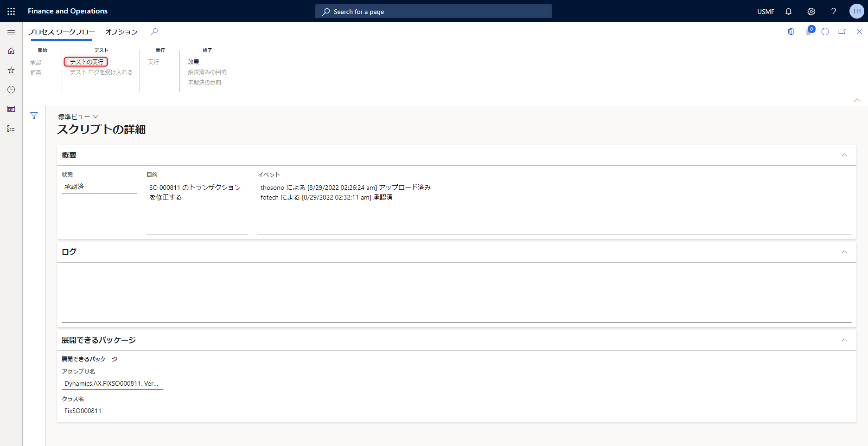
Task: Click 承認 in the 開始 group
Action: (x=36, y=62)
